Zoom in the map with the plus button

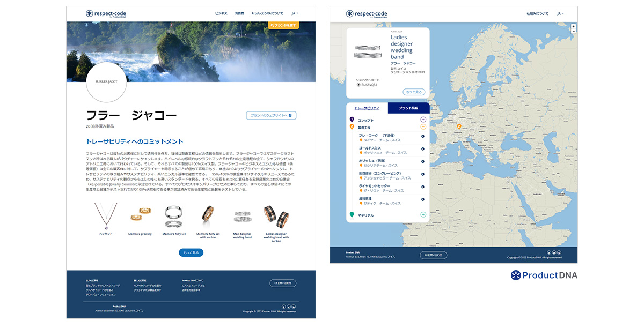574,26
